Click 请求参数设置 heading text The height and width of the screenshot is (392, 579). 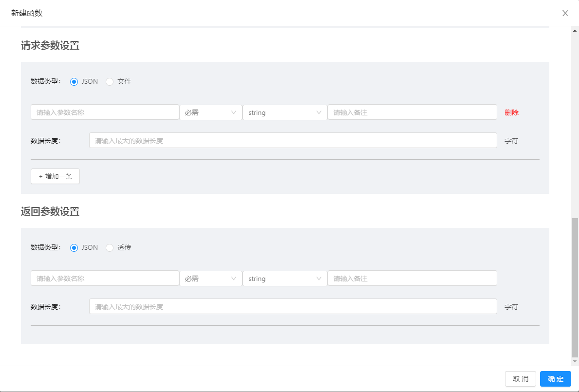click(50, 46)
